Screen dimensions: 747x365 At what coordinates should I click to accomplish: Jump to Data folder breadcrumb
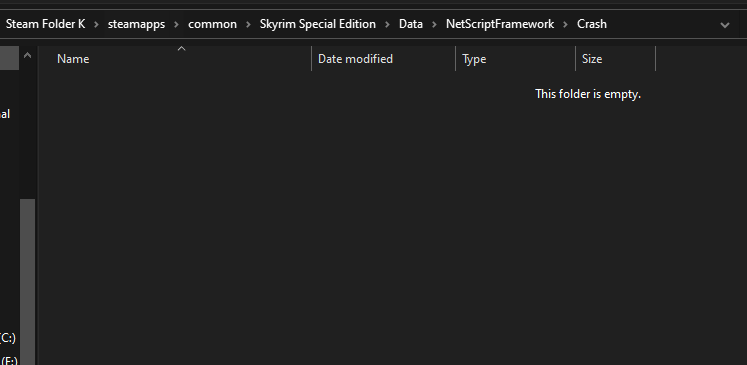(411, 24)
